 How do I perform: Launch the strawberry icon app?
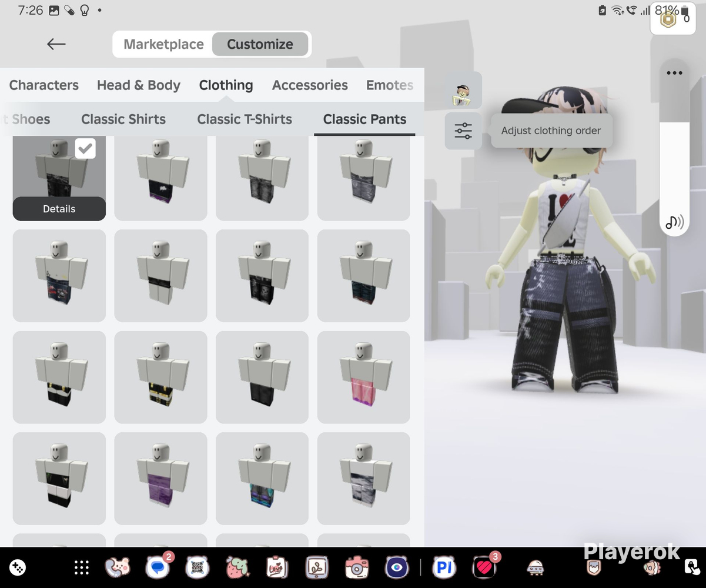coord(237,567)
